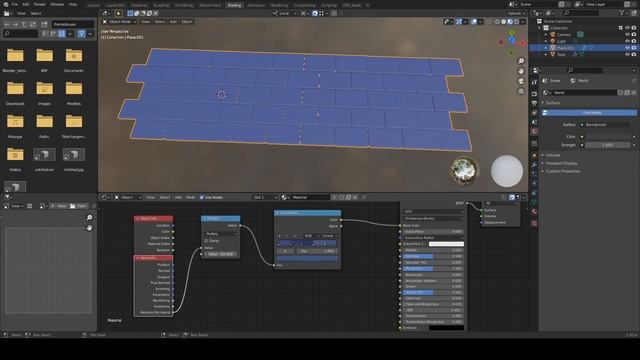Click the zoom magnifier in viewport
The height and width of the screenshot is (360, 640).
point(521,61)
